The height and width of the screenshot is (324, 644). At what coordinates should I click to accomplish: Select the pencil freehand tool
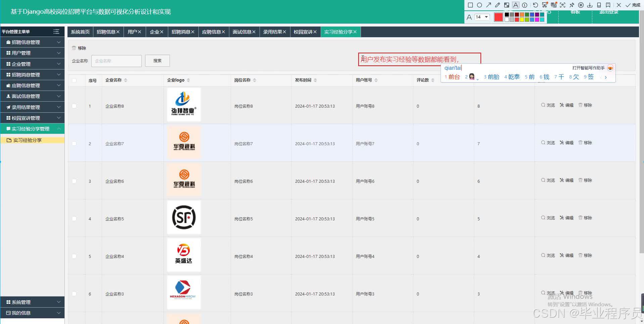click(x=498, y=5)
